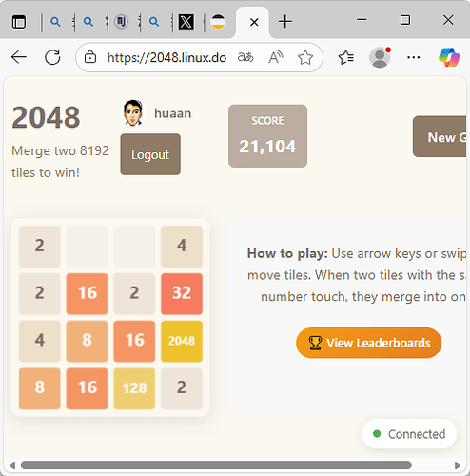The height and width of the screenshot is (476, 470).
Task: View site information lock icon
Action: pos(90,57)
